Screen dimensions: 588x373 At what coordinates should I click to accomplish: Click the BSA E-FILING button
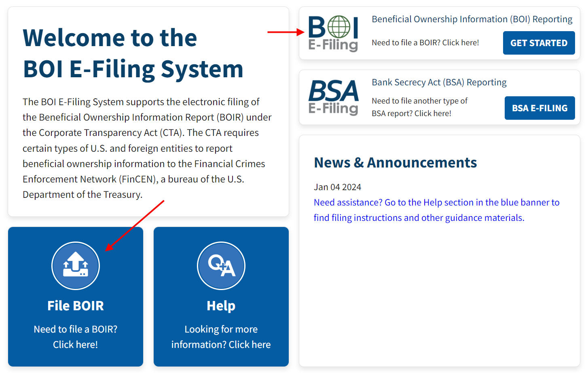pos(539,108)
